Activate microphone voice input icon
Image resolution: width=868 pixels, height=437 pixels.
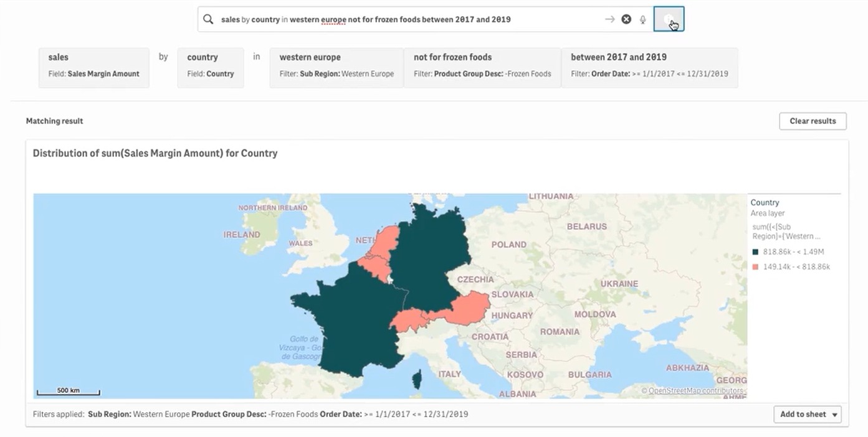[643, 19]
